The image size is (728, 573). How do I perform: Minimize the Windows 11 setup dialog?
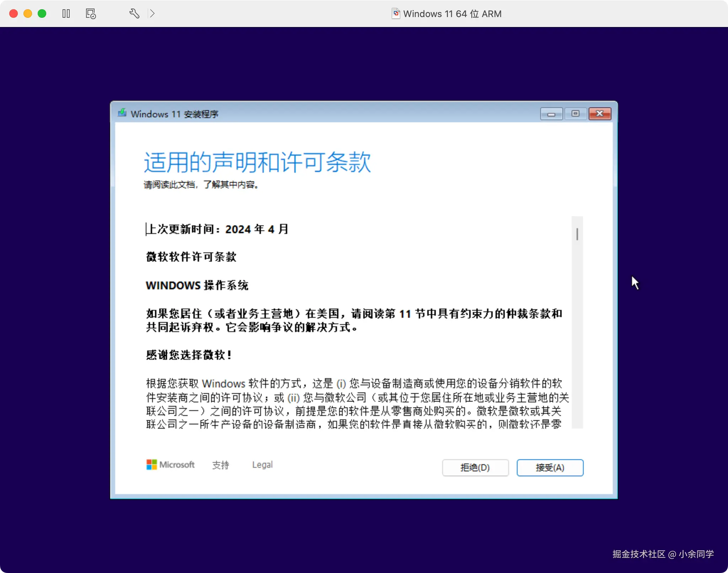point(551,114)
